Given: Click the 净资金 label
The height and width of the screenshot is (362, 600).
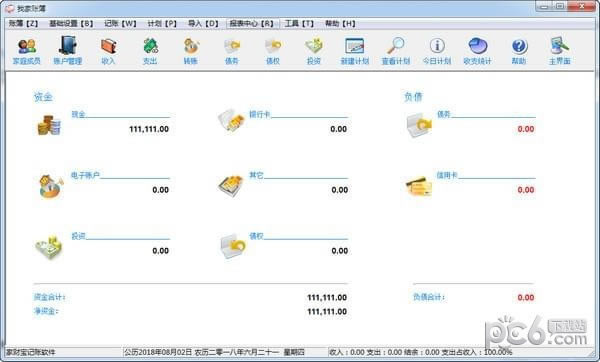Looking at the screenshot, I should [x=46, y=311].
